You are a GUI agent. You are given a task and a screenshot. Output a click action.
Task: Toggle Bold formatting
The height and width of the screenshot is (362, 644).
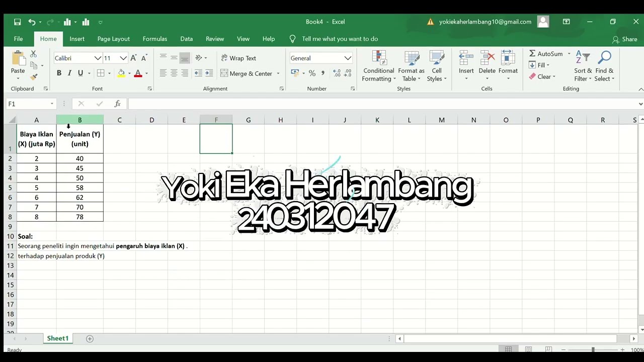[x=59, y=73]
